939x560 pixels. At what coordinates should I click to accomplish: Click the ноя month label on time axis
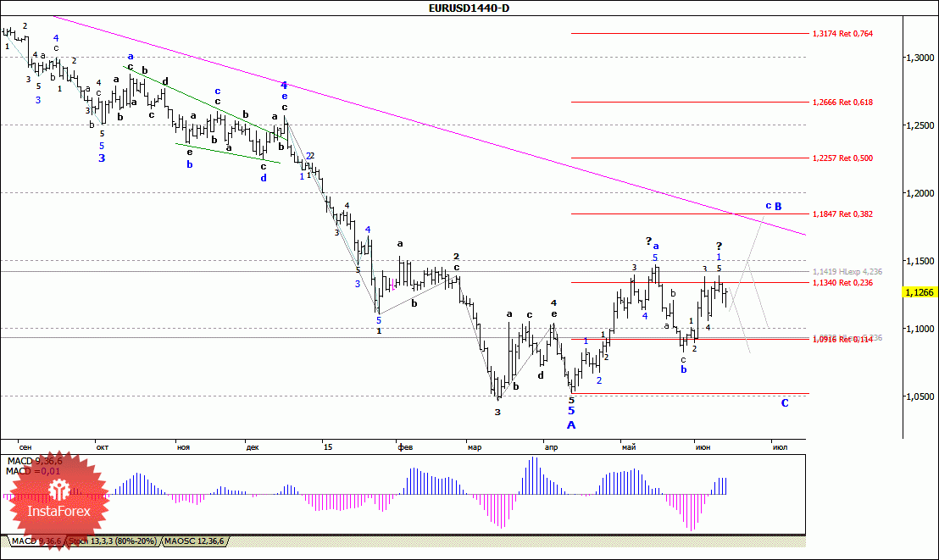[183, 447]
